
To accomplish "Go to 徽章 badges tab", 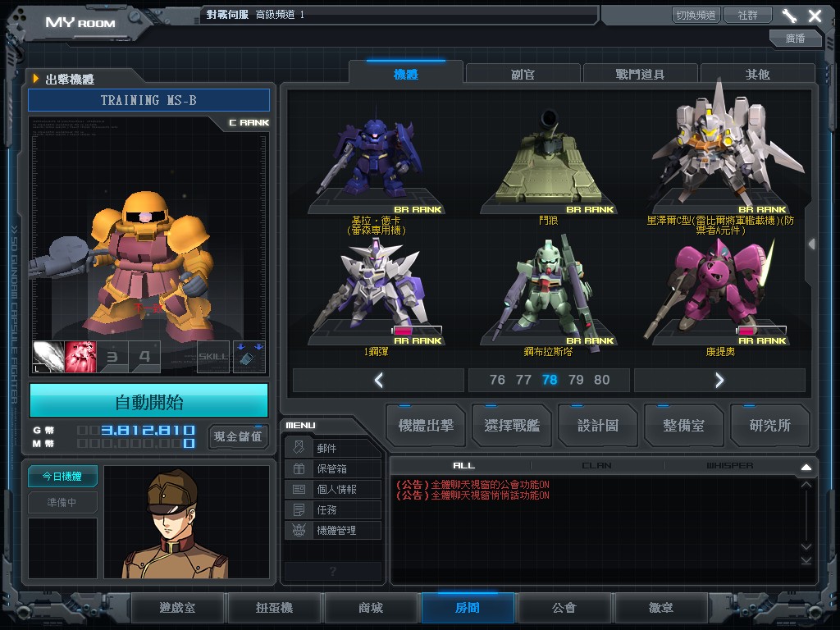I will [661, 608].
